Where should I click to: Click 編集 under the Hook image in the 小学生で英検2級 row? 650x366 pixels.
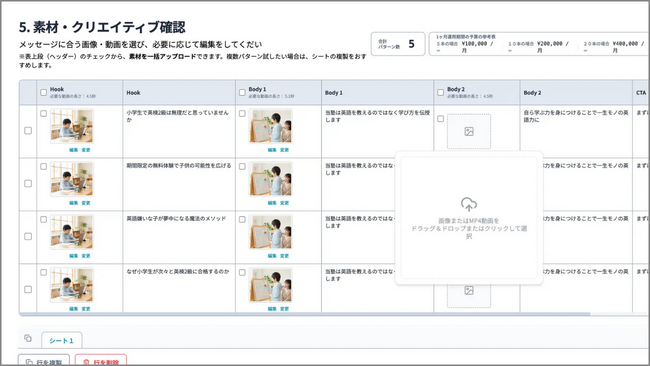[74, 150]
